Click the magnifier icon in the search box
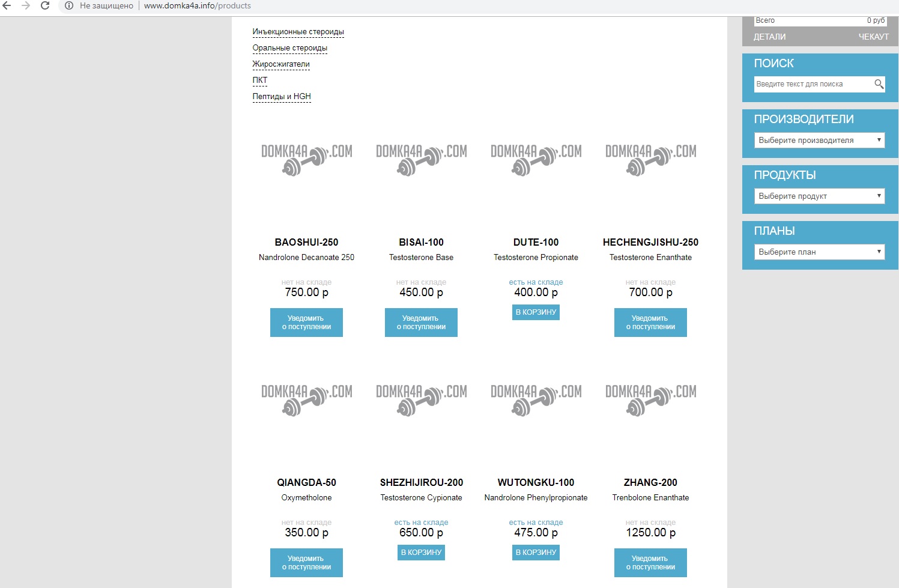Viewport: 899px width, 588px height. coord(879,84)
